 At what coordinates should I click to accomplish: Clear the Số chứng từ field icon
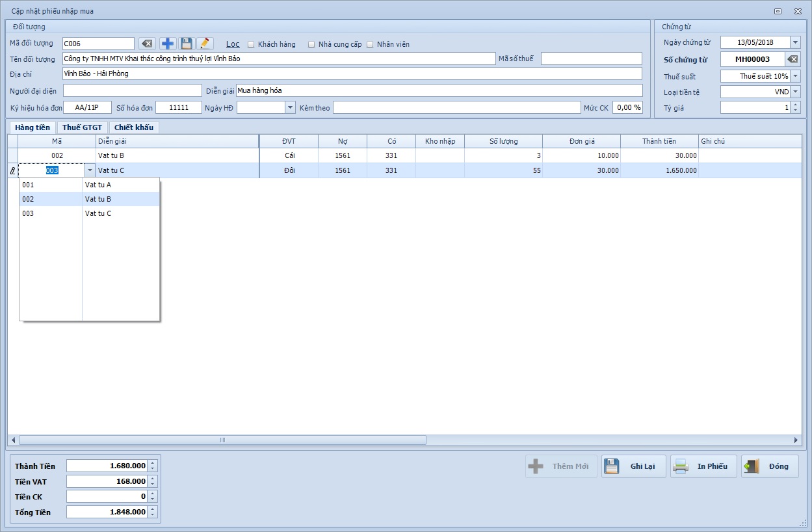[x=792, y=59]
